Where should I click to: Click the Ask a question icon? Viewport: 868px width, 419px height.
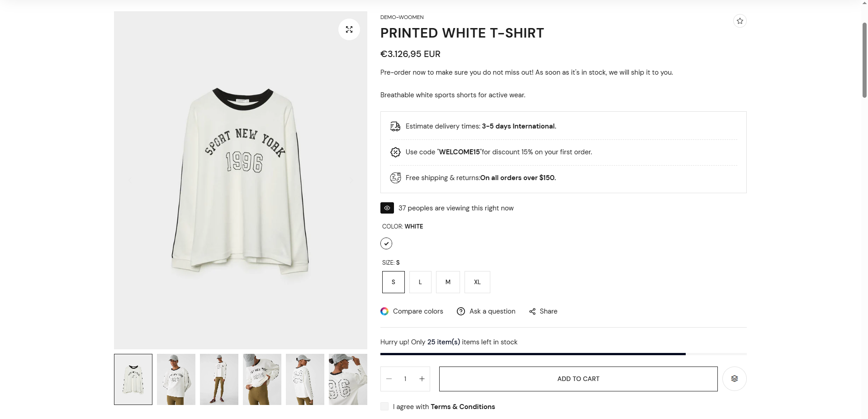pyautogui.click(x=461, y=311)
